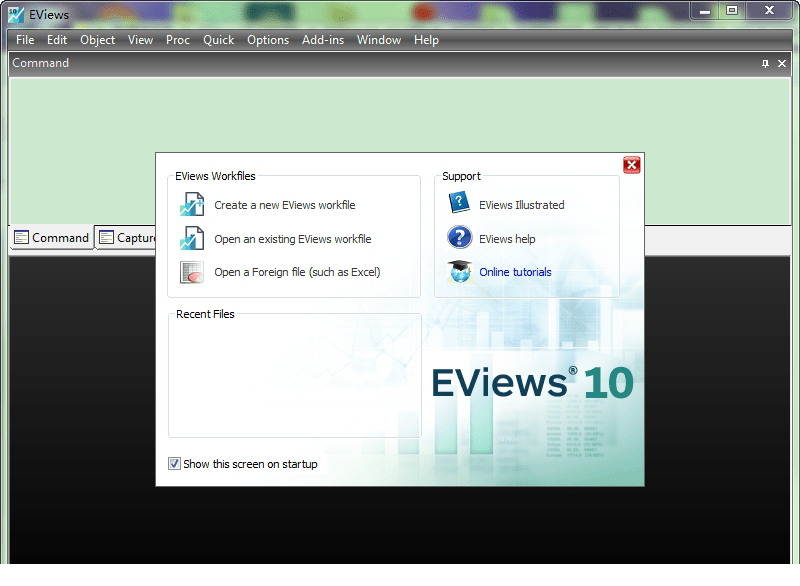Screen dimensions: 800x586
Task: Close the EViews application window
Action: [770, 11]
